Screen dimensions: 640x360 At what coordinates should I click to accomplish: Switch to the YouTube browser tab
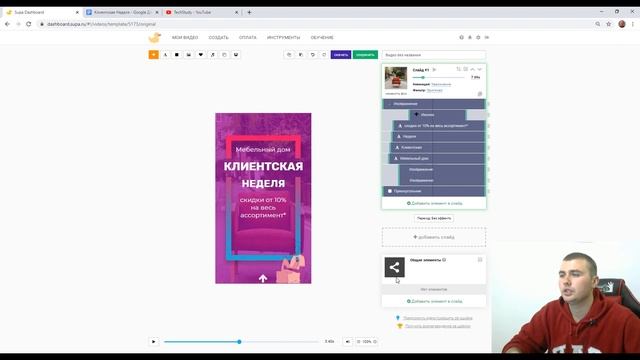coord(201,13)
